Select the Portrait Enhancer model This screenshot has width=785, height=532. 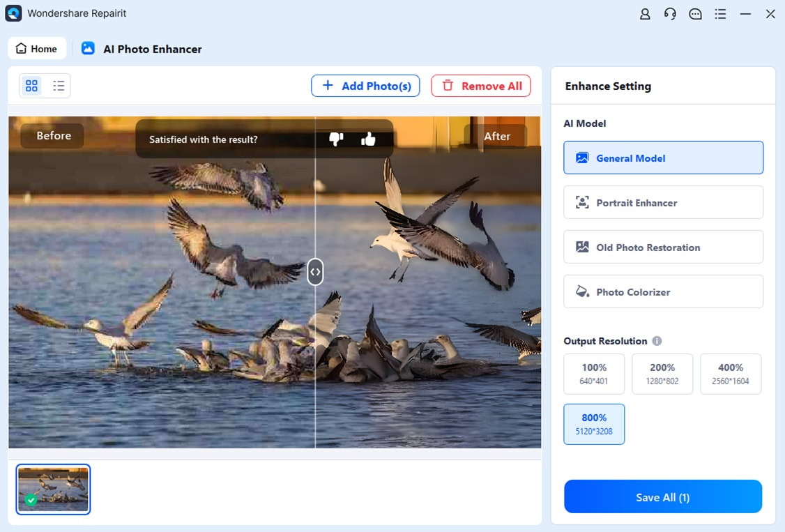(x=663, y=202)
